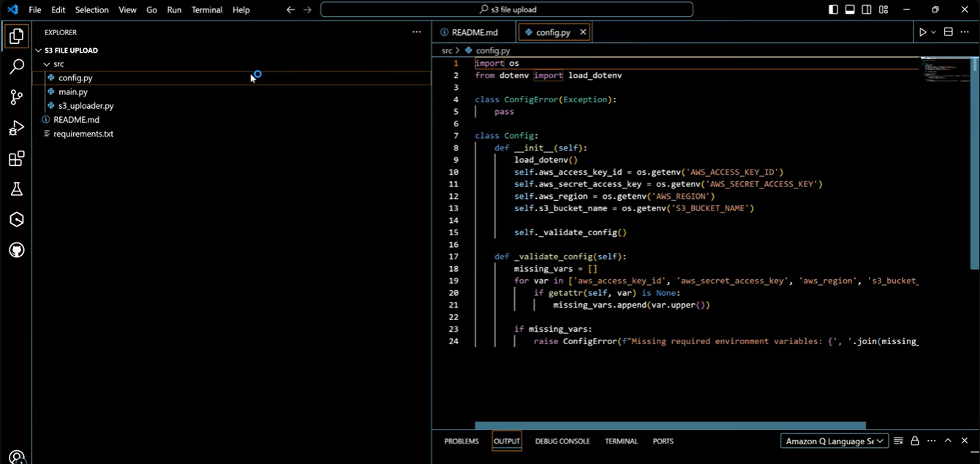
Task: Open s3_uploader.py in the Explorer tree
Action: coord(231,106)
